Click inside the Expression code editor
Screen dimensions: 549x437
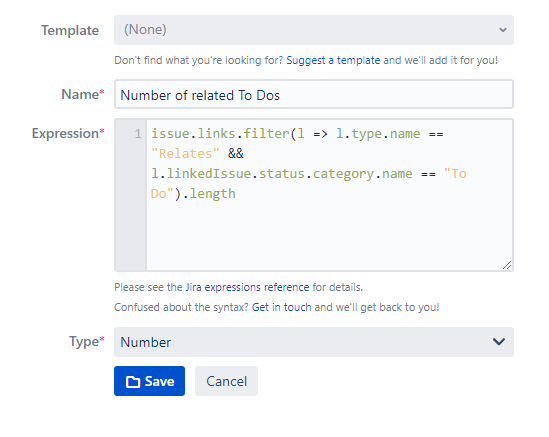tap(329, 195)
